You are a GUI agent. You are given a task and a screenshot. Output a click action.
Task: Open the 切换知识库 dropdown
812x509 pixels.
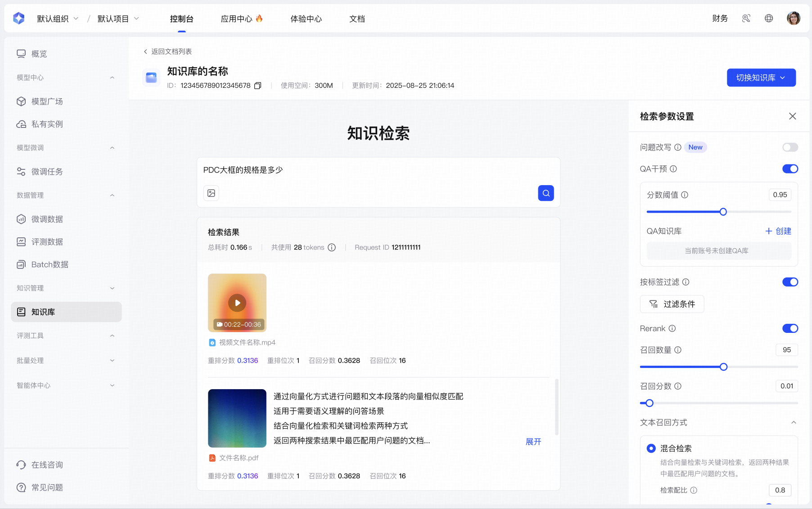(x=761, y=77)
